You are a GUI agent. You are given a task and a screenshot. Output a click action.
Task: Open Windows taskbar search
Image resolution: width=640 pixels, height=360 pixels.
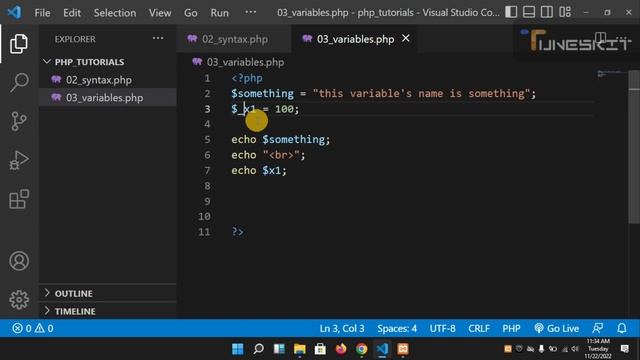pyautogui.click(x=258, y=349)
